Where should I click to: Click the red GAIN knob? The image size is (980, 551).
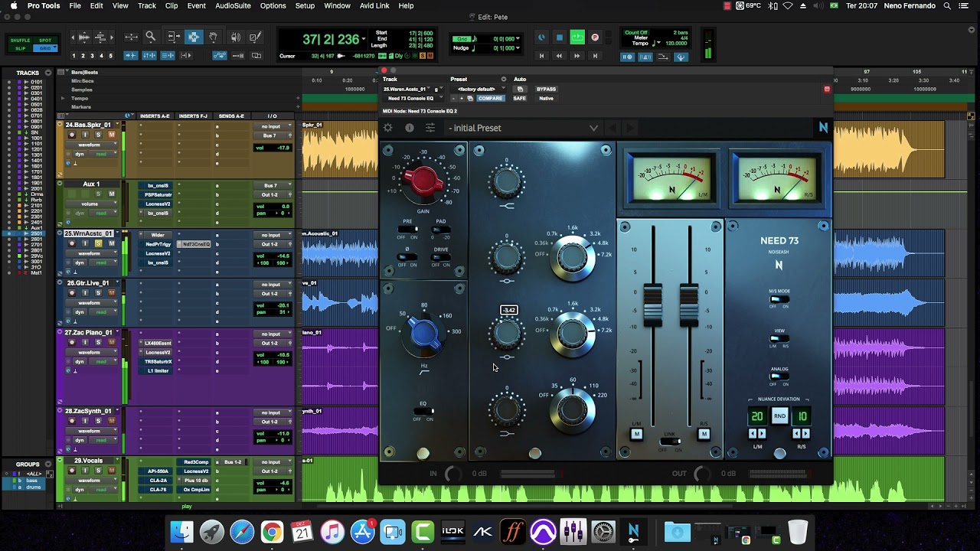point(423,181)
